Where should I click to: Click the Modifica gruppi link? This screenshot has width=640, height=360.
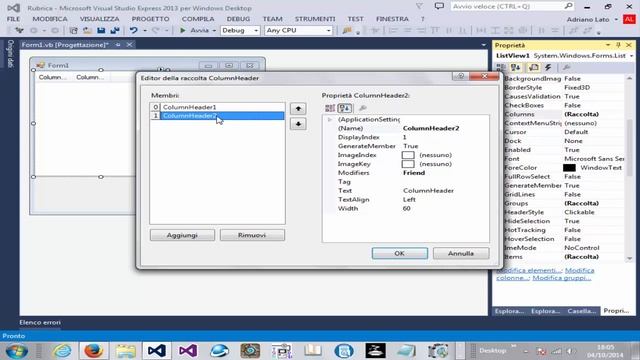(562, 278)
